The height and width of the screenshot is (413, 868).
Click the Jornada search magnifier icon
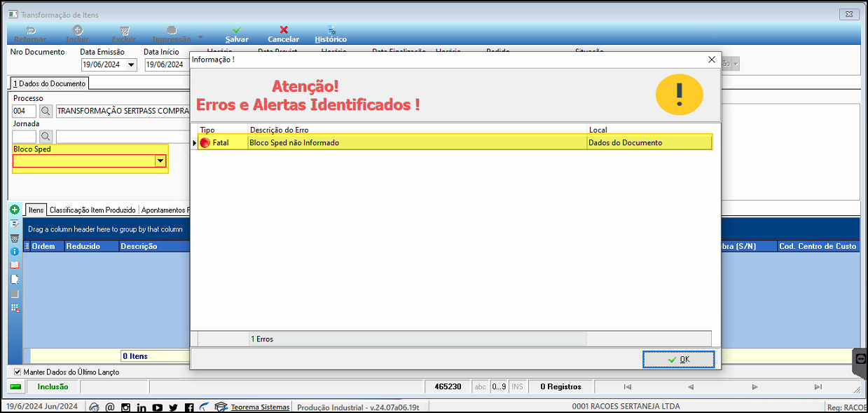tap(46, 136)
